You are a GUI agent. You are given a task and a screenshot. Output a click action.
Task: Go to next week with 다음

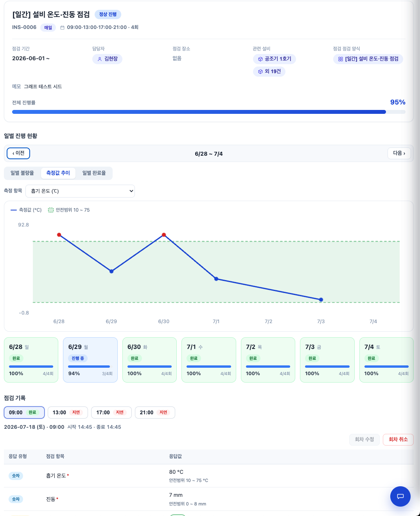[399, 153]
